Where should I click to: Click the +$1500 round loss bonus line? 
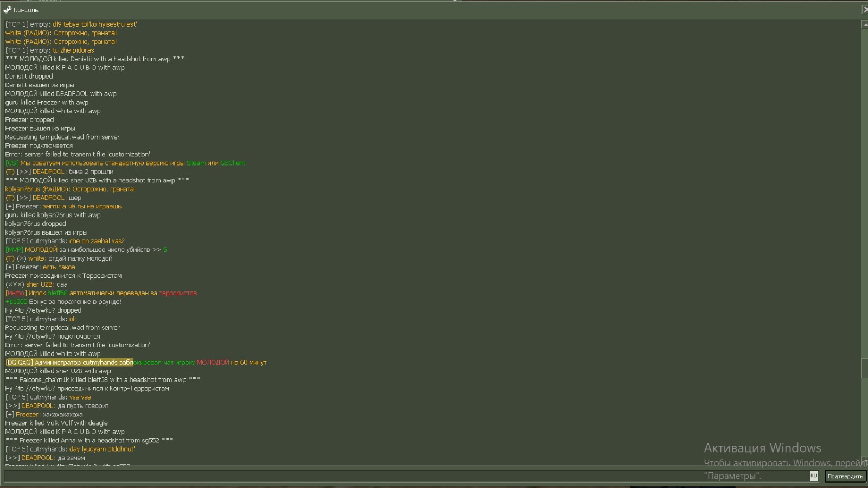point(63,302)
